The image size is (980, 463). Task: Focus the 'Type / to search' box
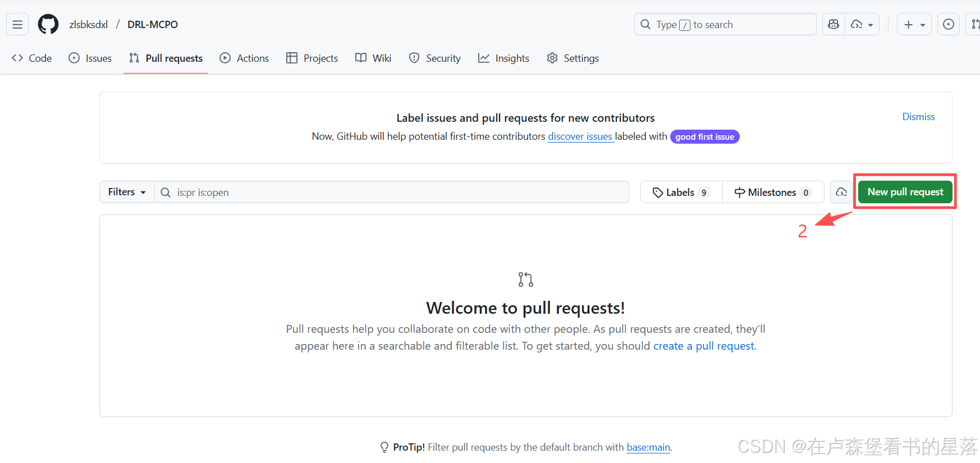click(725, 25)
